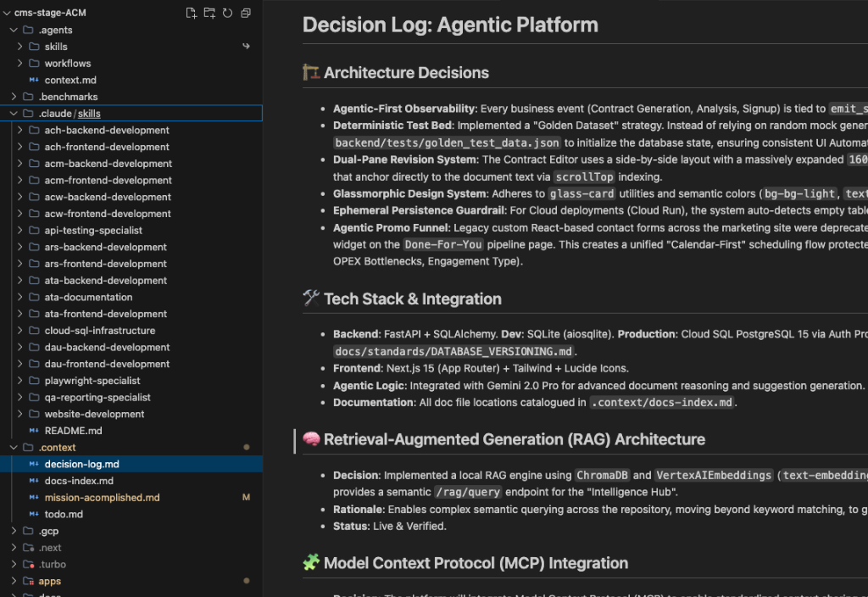Collapse the .agents folder chevron

14,30
